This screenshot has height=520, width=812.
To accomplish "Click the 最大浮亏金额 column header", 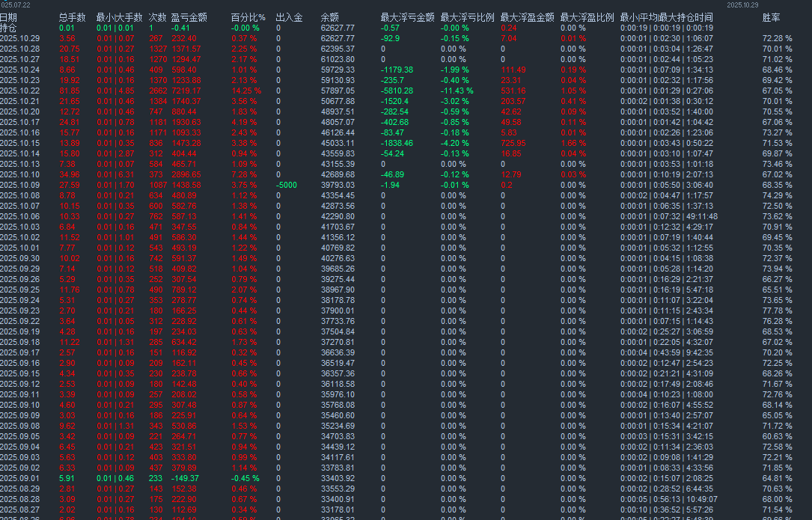I will coord(407,18).
